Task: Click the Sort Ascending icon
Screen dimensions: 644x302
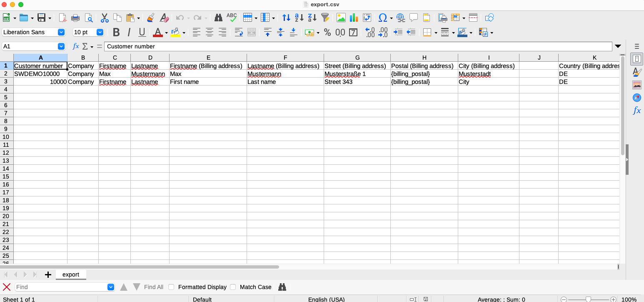Action: pyautogui.click(x=299, y=18)
